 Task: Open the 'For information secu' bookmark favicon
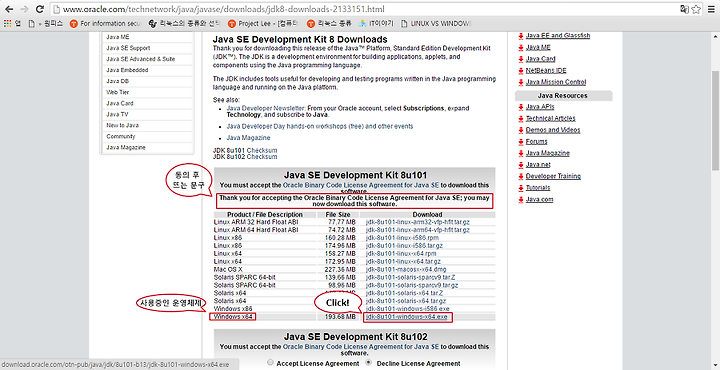coord(73,23)
